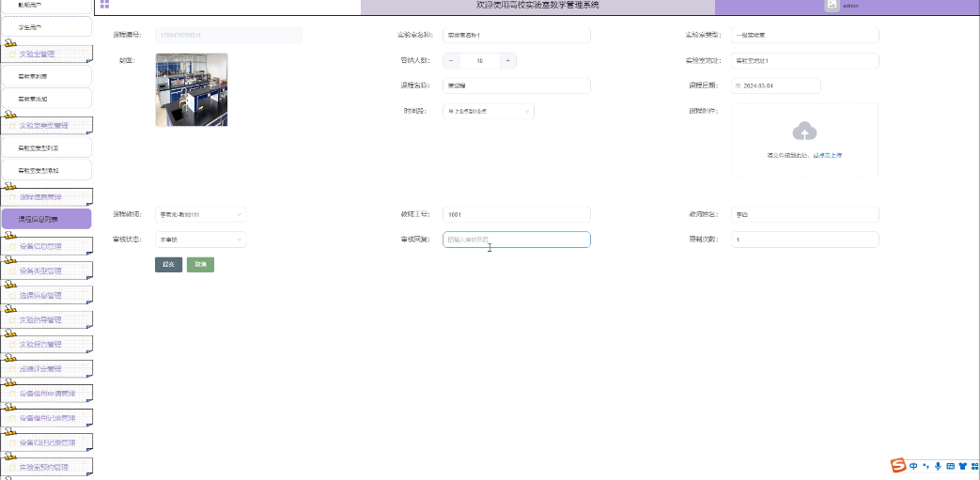Click the microphone voice input icon

click(938, 466)
